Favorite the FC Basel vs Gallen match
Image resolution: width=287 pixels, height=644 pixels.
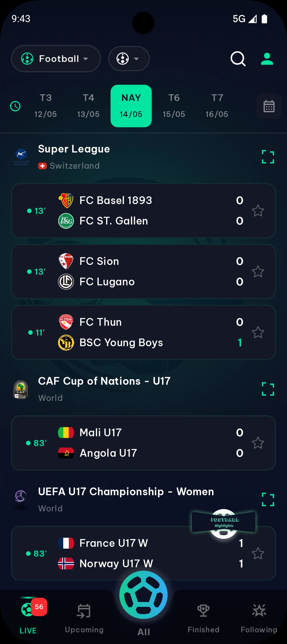pyautogui.click(x=258, y=211)
